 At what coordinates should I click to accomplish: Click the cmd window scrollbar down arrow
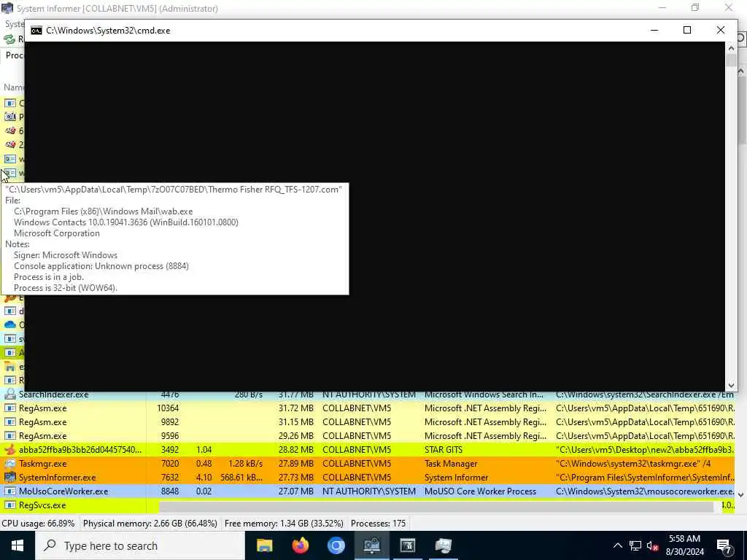coord(731,385)
